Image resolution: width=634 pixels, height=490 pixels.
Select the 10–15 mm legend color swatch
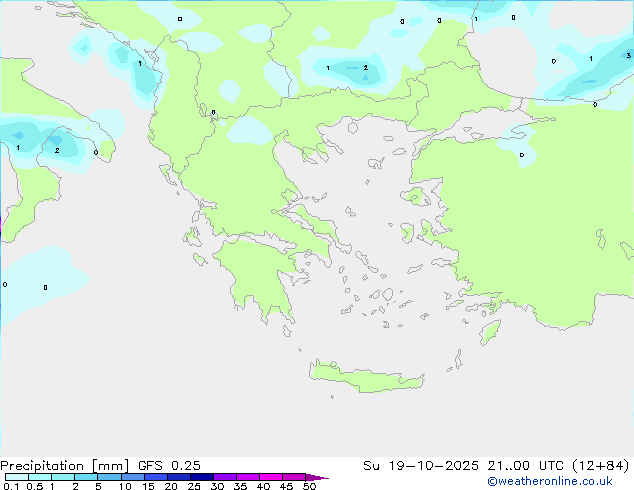(x=133, y=477)
